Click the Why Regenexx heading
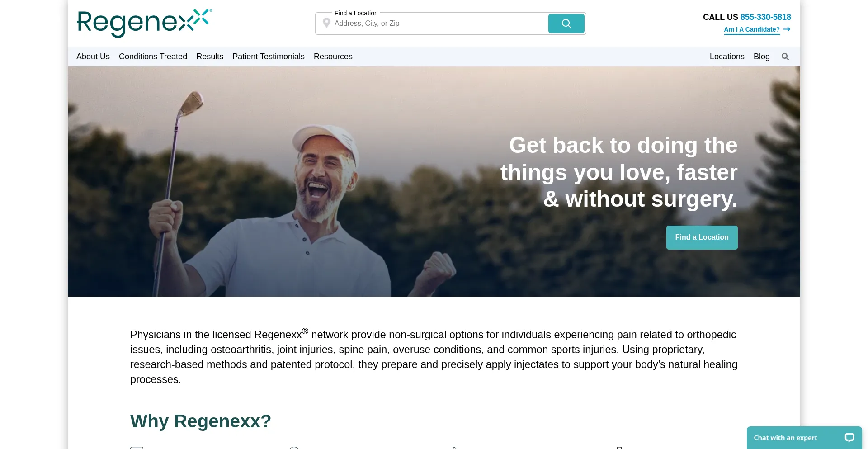Viewport: 868px width, 449px height. (201, 421)
